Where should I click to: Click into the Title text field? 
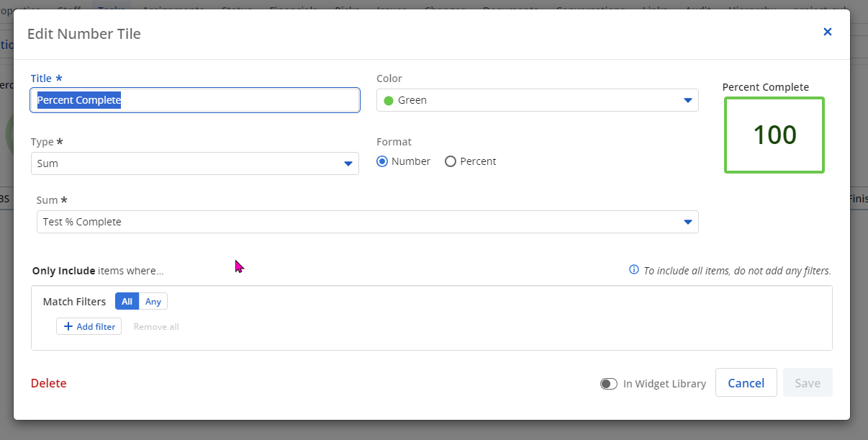194,101
